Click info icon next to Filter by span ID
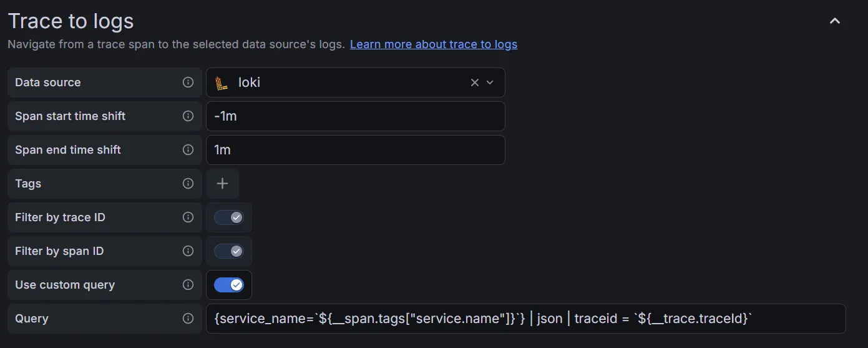This screenshot has width=868, height=348. (188, 251)
